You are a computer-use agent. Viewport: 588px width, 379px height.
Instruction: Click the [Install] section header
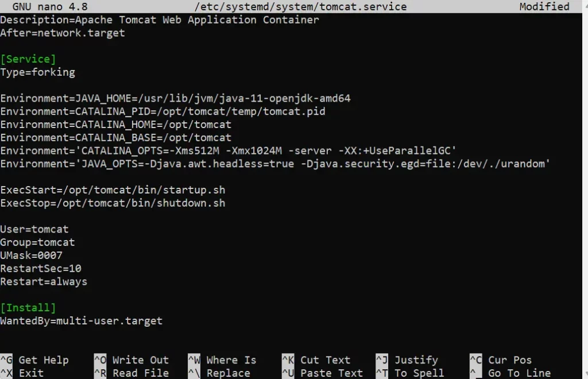coord(28,308)
